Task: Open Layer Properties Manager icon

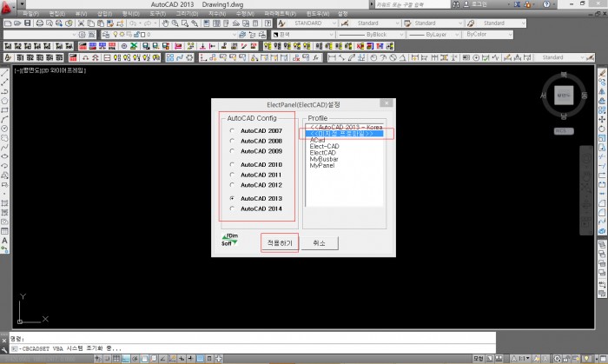Action: [106, 35]
